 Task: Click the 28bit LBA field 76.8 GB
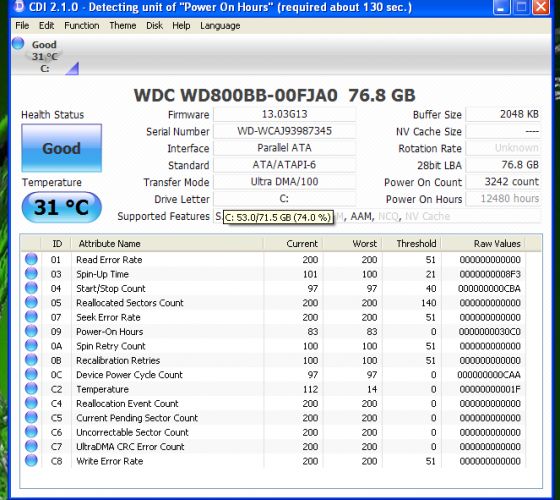click(504, 165)
